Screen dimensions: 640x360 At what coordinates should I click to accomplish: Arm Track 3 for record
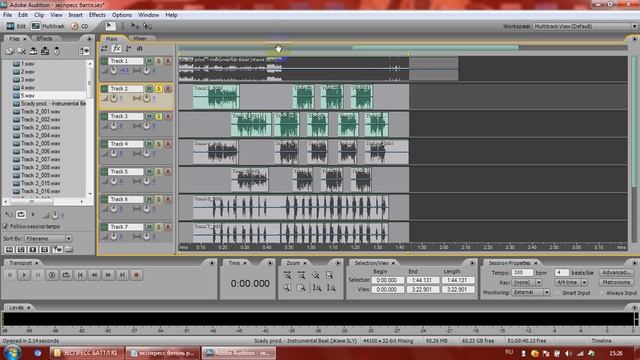click(168, 116)
